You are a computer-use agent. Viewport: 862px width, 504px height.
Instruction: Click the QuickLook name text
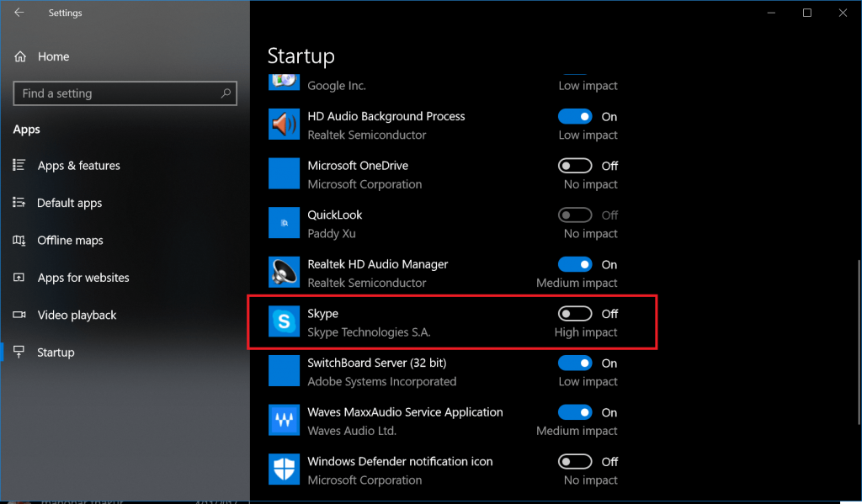[335, 215]
